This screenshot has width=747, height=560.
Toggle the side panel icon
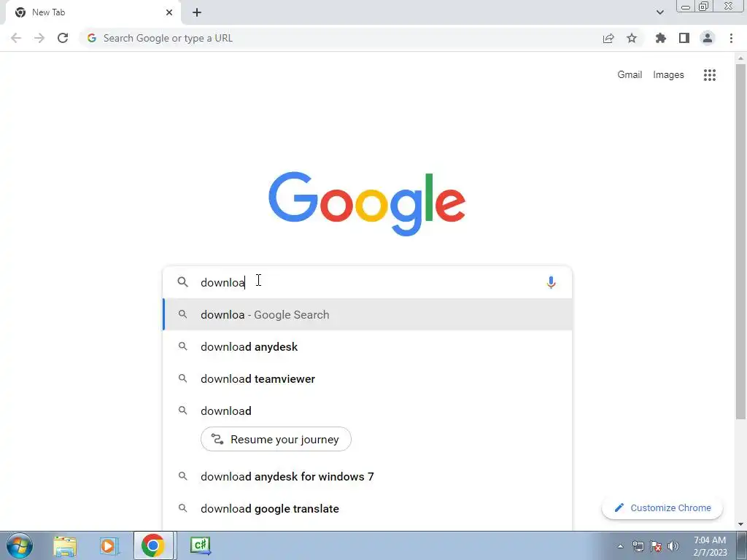pyautogui.click(x=684, y=38)
